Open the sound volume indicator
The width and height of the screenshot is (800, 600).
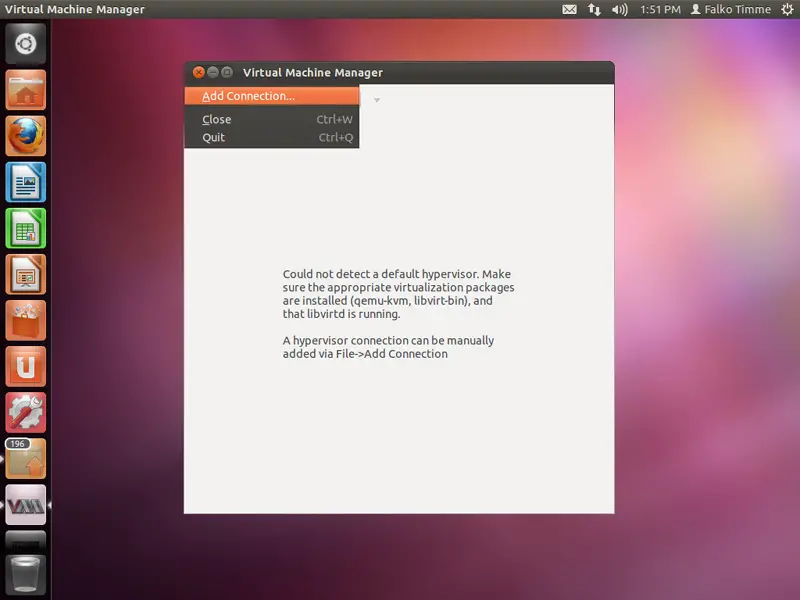619,9
